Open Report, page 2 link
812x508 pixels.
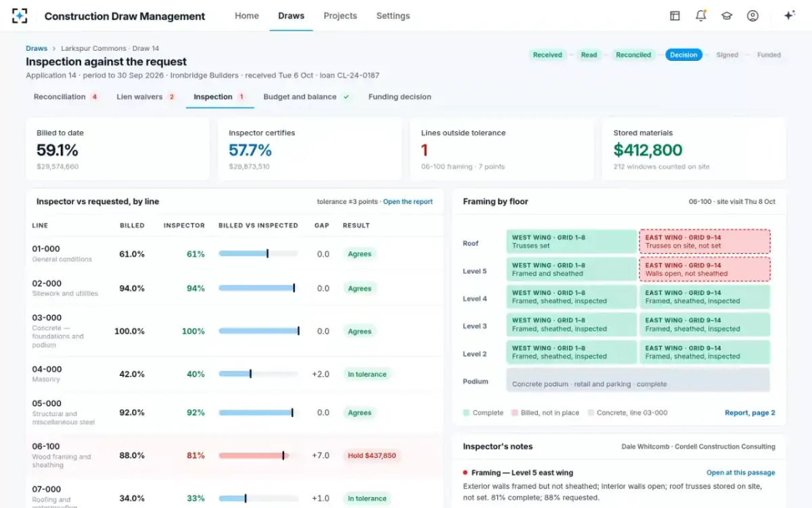point(750,412)
